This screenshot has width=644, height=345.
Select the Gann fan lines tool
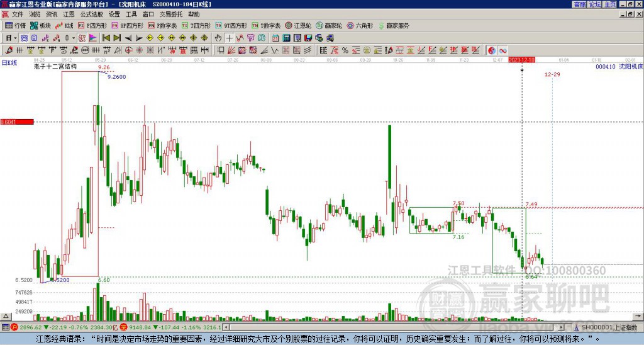pos(231,50)
